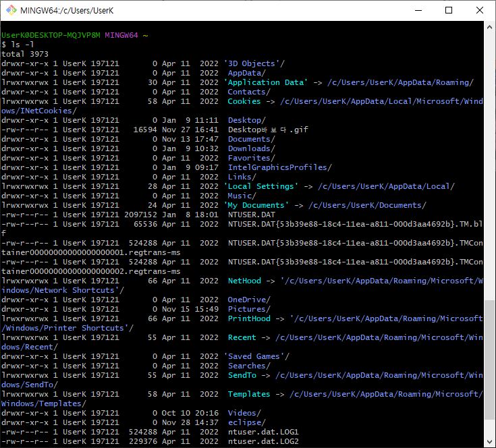This screenshot has width=496, height=448.
Task: Click the 'Cookies' symlink name
Action: coord(244,101)
